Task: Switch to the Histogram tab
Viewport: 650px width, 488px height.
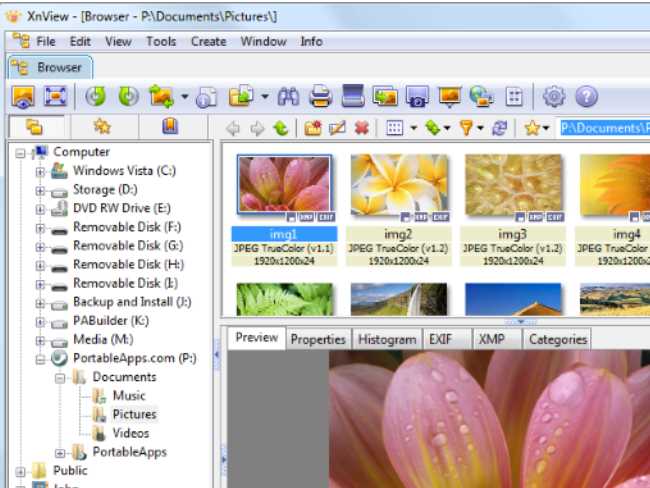Action: pos(387,340)
